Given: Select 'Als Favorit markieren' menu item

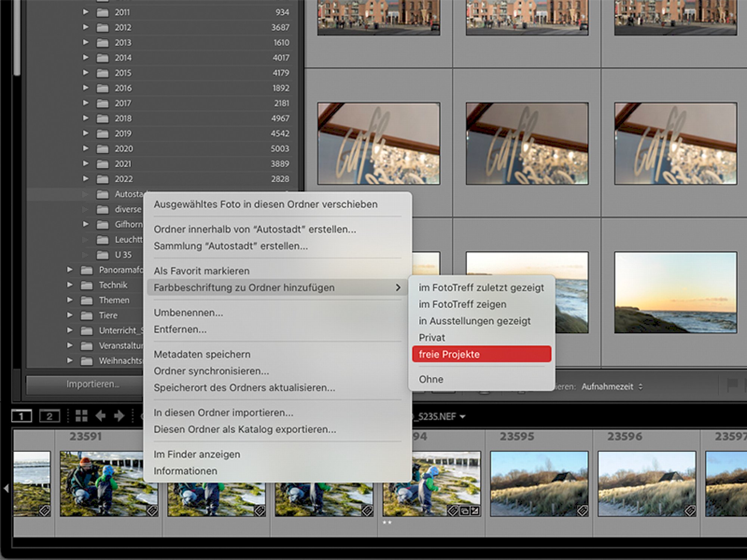Looking at the screenshot, I should 202,271.
